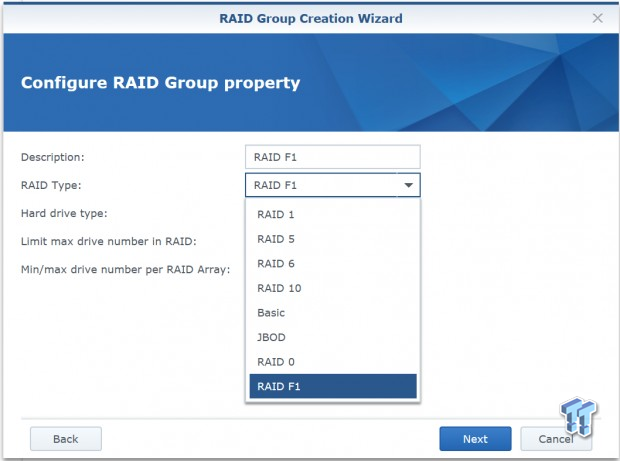Viewport: 620px width, 461px height.
Task: Click the 'RAID Type:' label
Action: coord(51,185)
